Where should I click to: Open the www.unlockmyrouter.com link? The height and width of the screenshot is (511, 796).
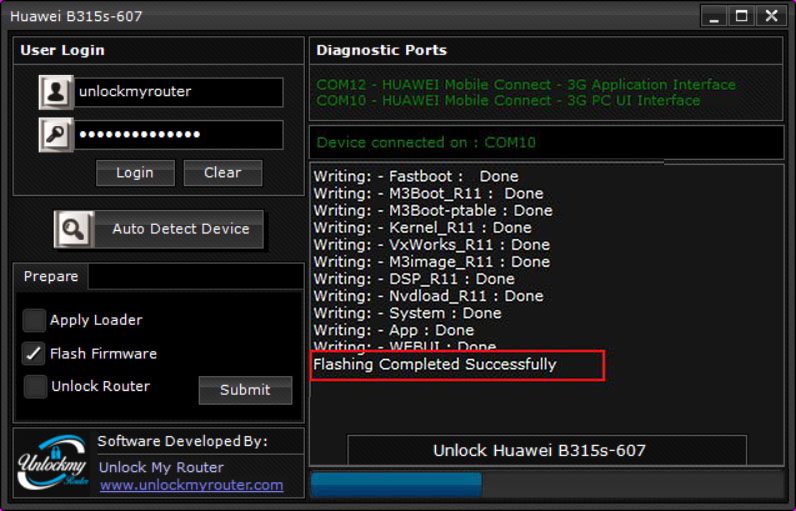(191, 485)
